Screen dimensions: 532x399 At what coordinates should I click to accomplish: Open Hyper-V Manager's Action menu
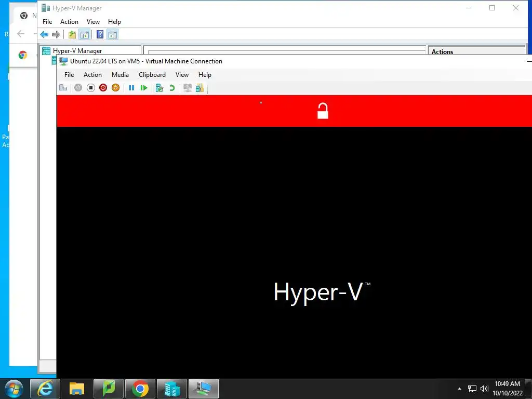(69, 22)
